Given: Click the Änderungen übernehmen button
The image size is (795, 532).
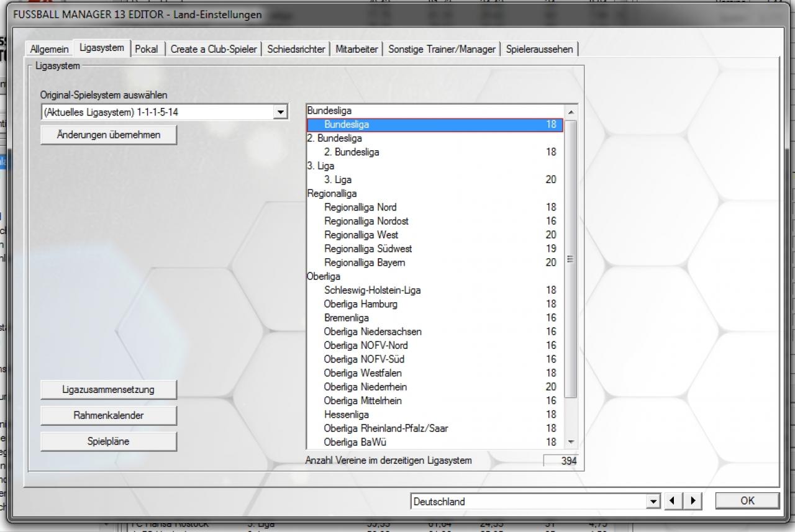Looking at the screenshot, I should 109,135.
